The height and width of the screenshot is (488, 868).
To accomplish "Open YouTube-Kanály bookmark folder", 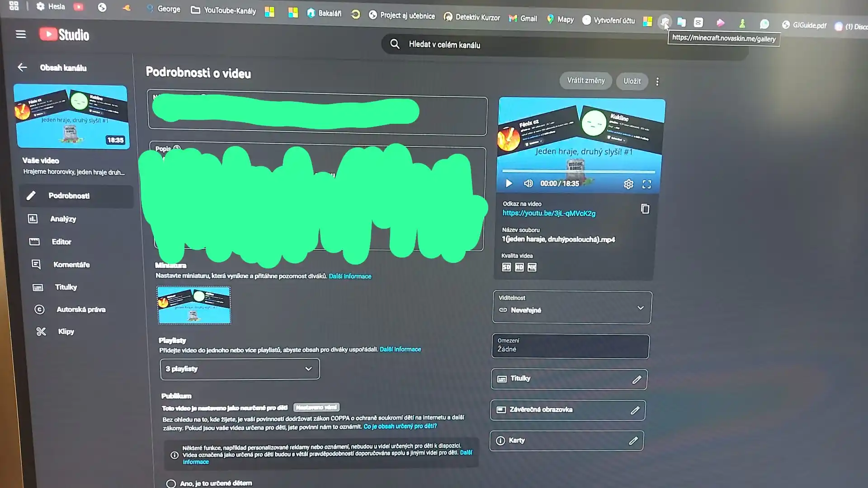I will 223,10.
